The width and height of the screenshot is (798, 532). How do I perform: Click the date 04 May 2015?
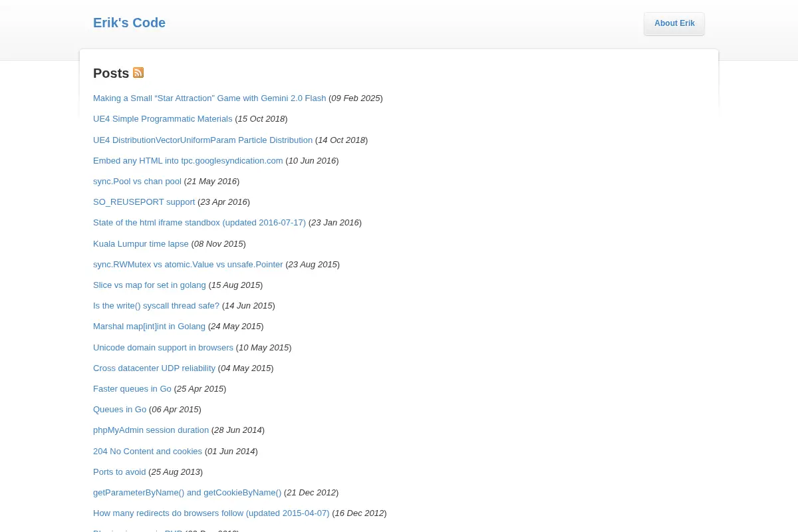pos(246,368)
